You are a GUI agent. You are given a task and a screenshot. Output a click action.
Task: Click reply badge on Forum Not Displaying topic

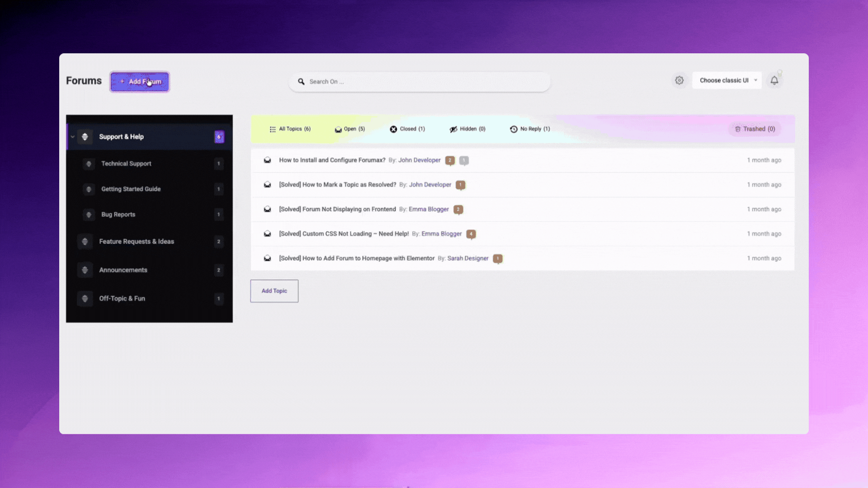coord(458,210)
